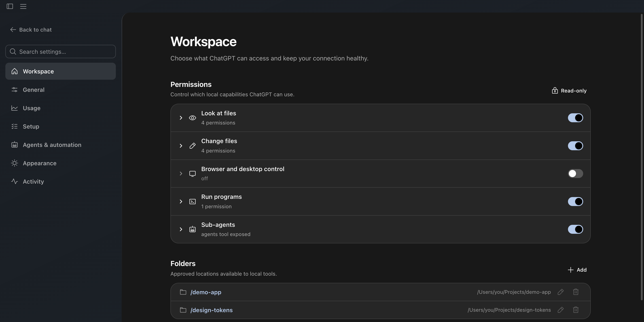Click the monitor icon for Browser and desktop control
Screen dimensions: 644x322
pyautogui.click(x=192, y=174)
